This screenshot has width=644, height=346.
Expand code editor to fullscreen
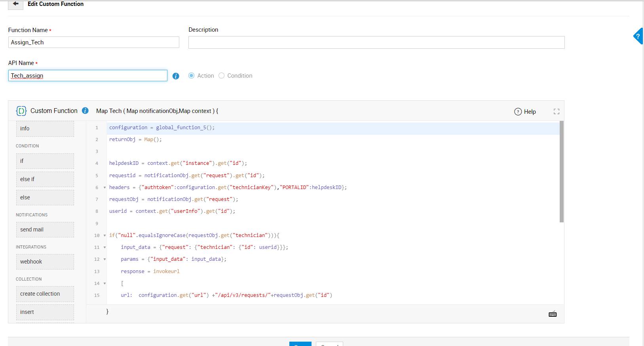pyautogui.click(x=556, y=112)
